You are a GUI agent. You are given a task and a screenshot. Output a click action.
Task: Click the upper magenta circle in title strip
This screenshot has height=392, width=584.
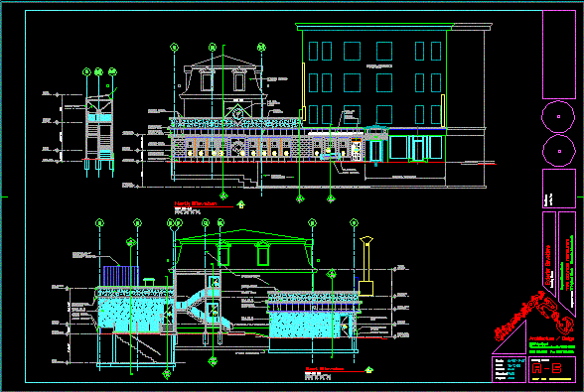point(558,116)
